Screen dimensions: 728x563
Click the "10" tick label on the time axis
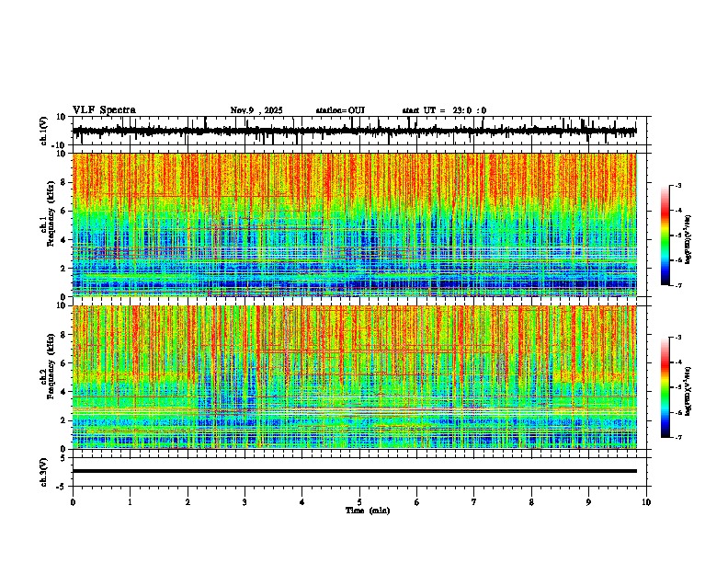click(x=646, y=502)
